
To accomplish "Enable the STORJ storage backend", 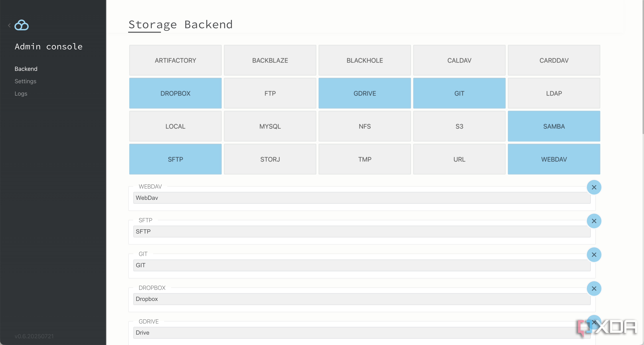I will click(x=270, y=159).
